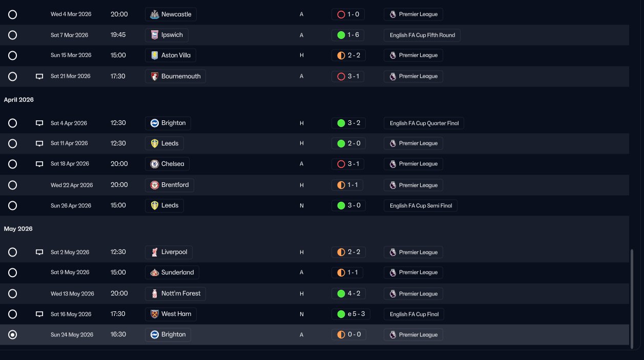This screenshot has height=360, width=644.
Task: Open the English FA Cup Semi Final tag
Action: [x=421, y=205]
